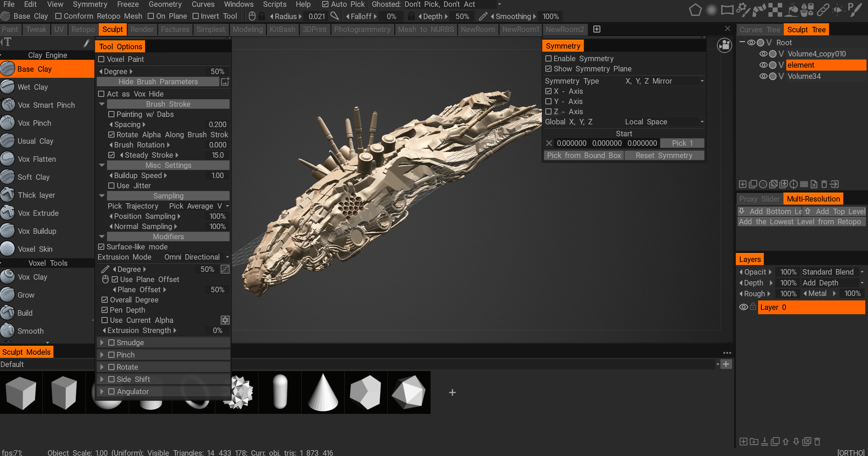868x456 pixels.
Task: Switch to the Proxy Slider tab
Action: point(759,199)
